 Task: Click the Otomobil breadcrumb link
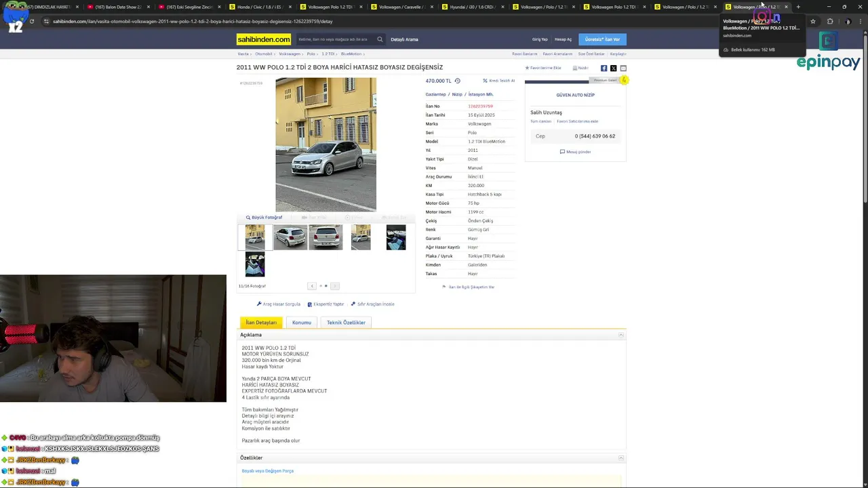click(264, 54)
